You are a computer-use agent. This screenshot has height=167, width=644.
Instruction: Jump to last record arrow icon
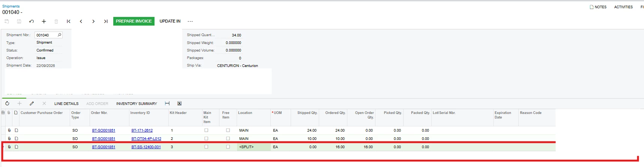106,21
